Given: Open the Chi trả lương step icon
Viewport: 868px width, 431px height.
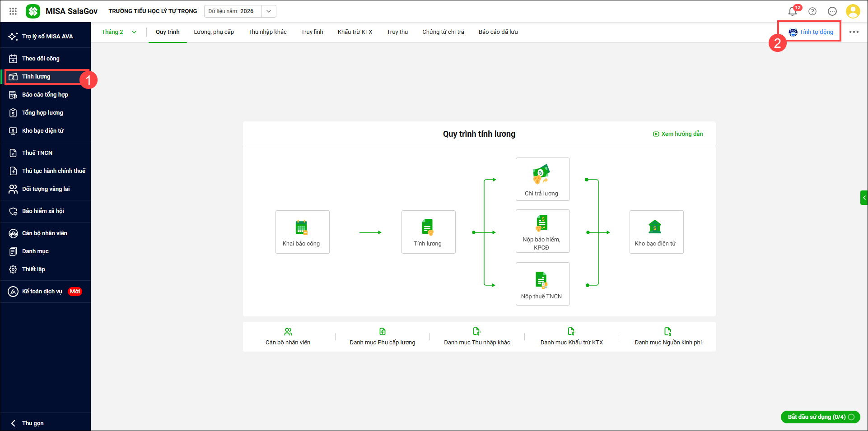Looking at the screenshot, I should (541, 174).
